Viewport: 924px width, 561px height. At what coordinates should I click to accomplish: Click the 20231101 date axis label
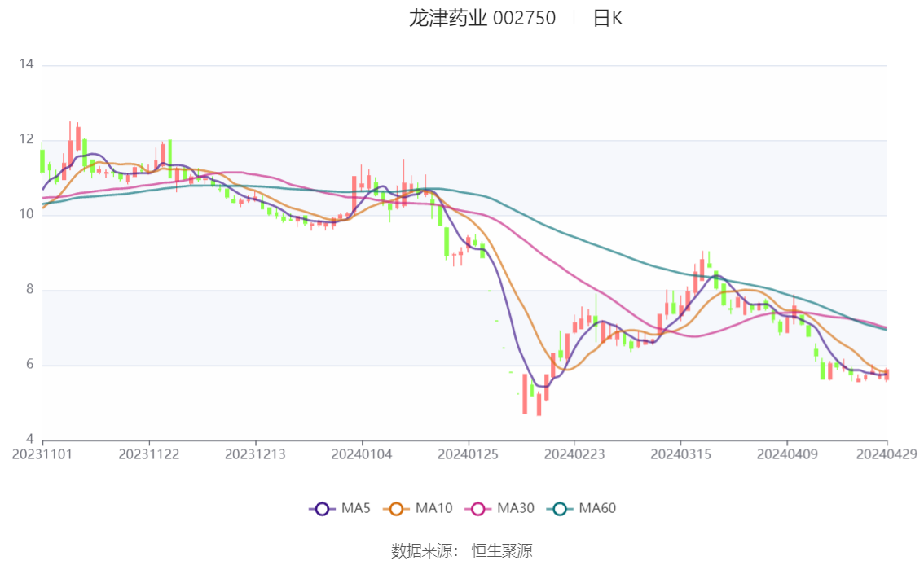click(42, 454)
